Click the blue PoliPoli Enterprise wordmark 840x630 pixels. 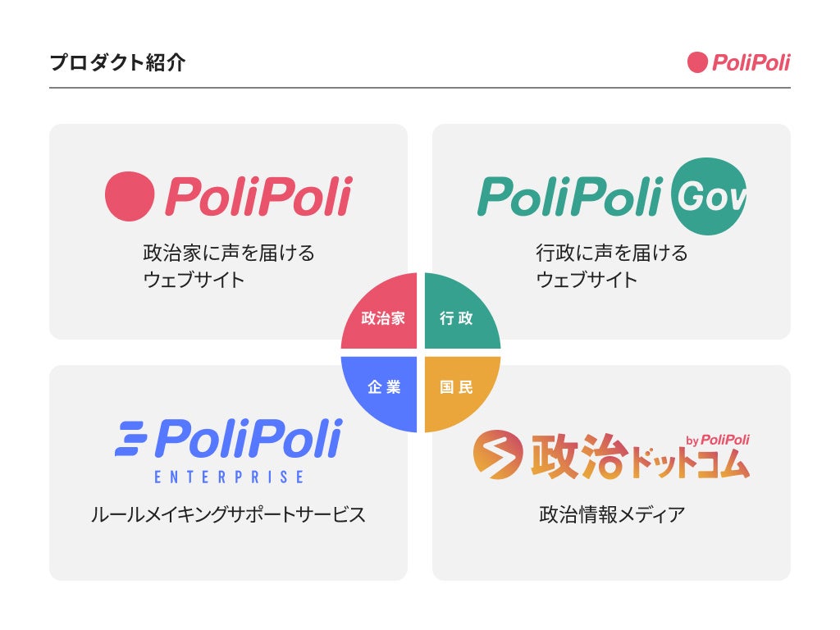click(x=248, y=439)
